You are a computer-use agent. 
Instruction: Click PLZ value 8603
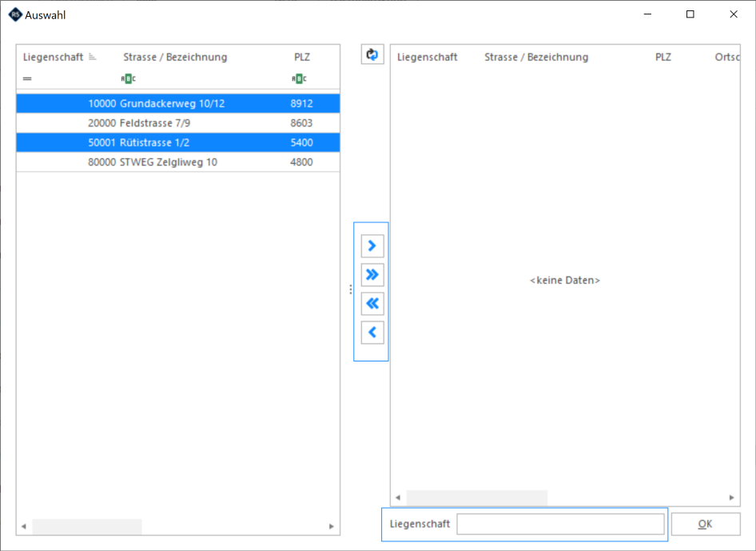tap(301, 123)
